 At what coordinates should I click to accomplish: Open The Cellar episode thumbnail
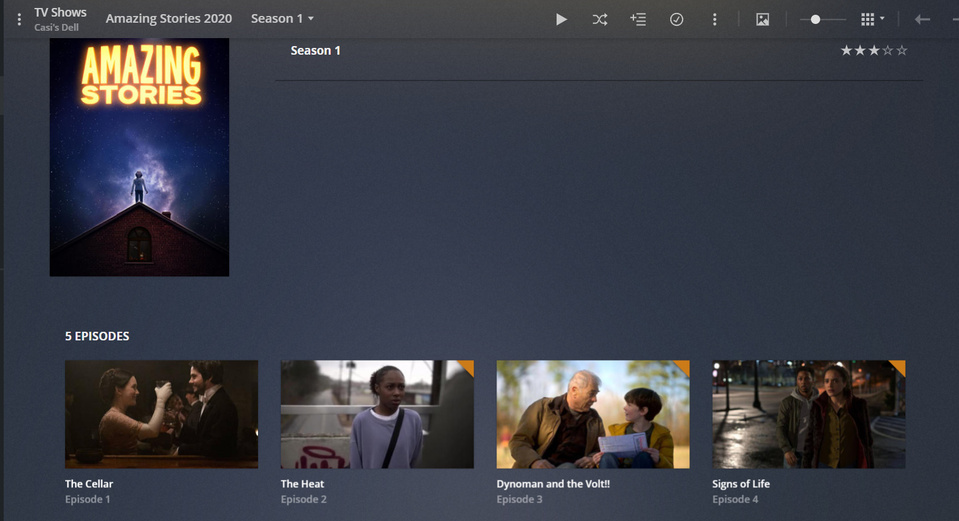coord(161,414)
